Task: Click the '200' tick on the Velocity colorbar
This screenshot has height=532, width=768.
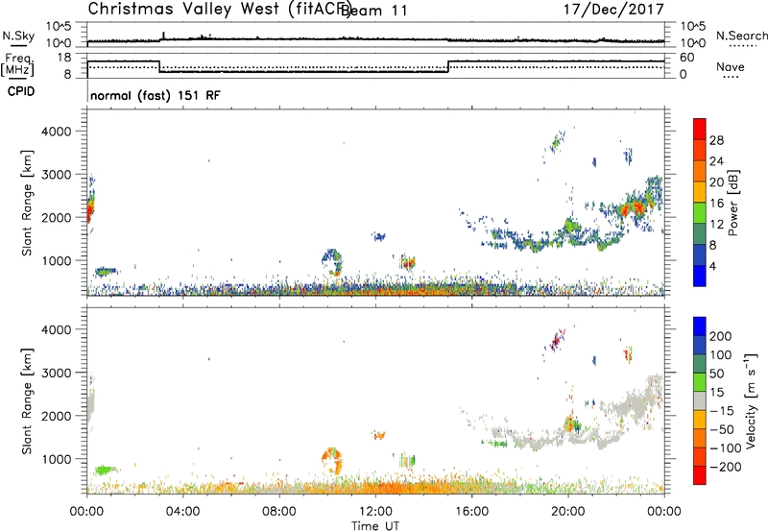Action: (721, 336)
